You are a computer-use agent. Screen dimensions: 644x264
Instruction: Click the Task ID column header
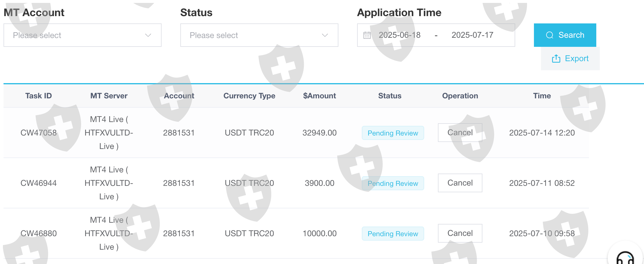(x=38, y=96)
